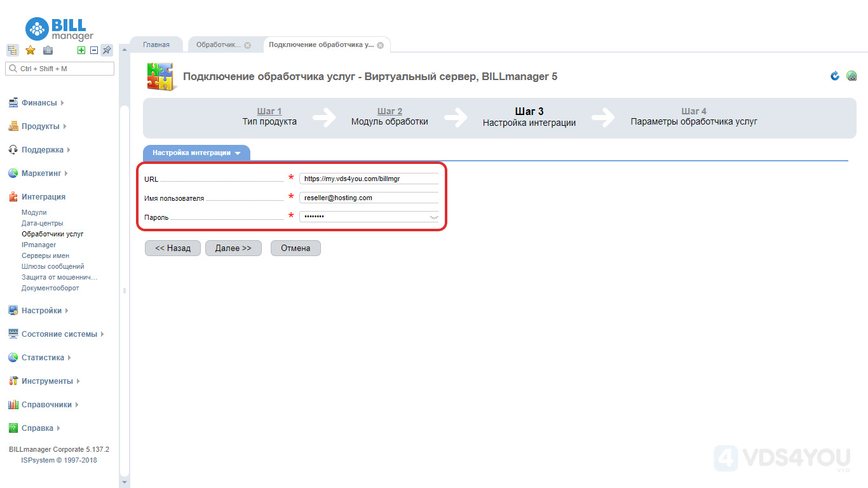Click the refresh icon in the header
This screenshot has height=488, width=868.
point(835,76)
